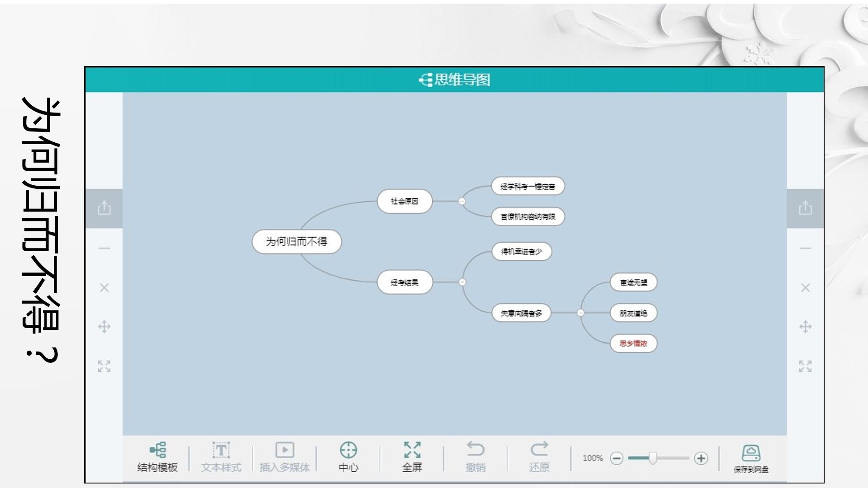Collapse the 社会原因 branch
The height and width of the screenshot is (488, 868).
[462, 201]
